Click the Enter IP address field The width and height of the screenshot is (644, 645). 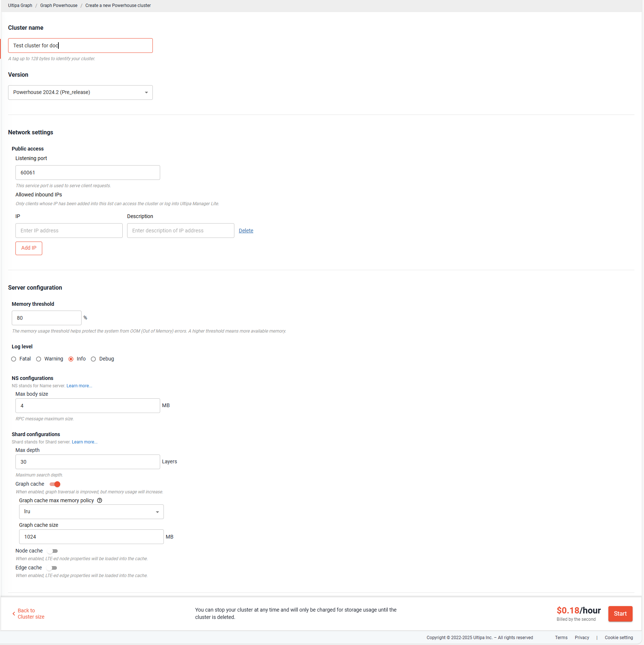pos(69,231)
